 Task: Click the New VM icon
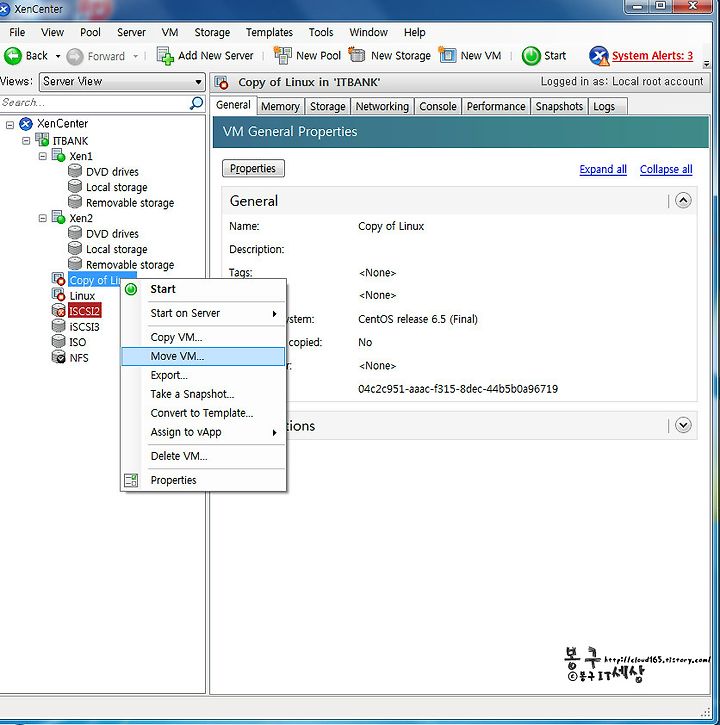tap(447, 55)
